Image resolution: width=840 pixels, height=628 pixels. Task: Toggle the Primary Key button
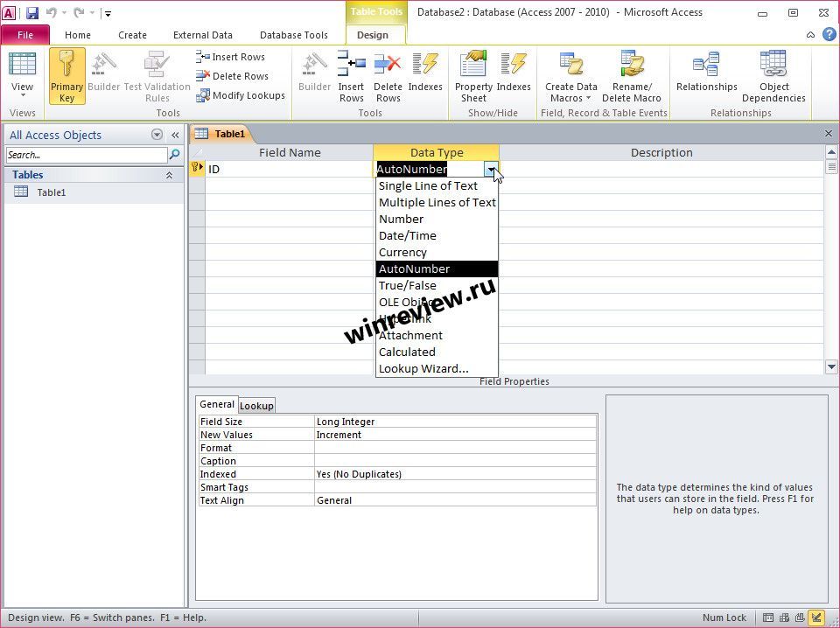tap(67, 75)
